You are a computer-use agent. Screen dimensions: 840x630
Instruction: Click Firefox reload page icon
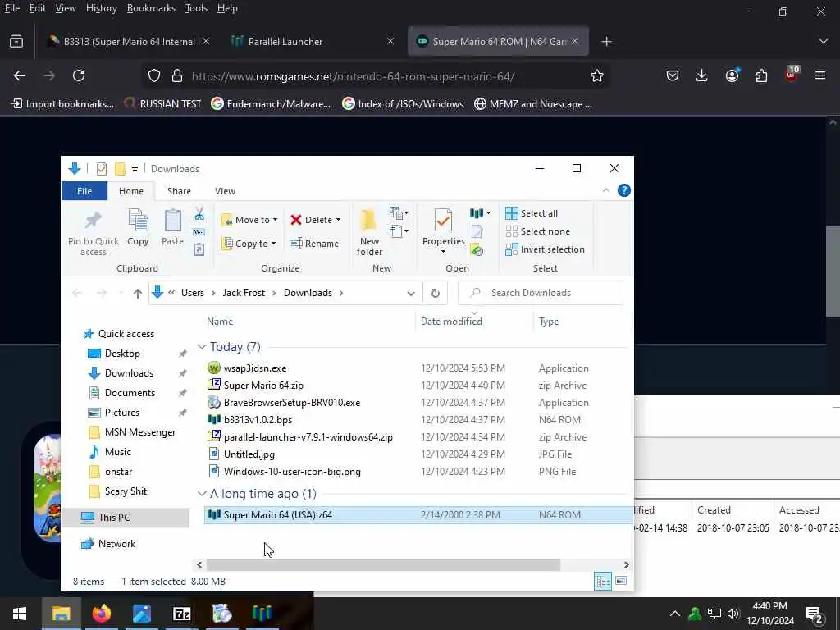coord(79,76)
